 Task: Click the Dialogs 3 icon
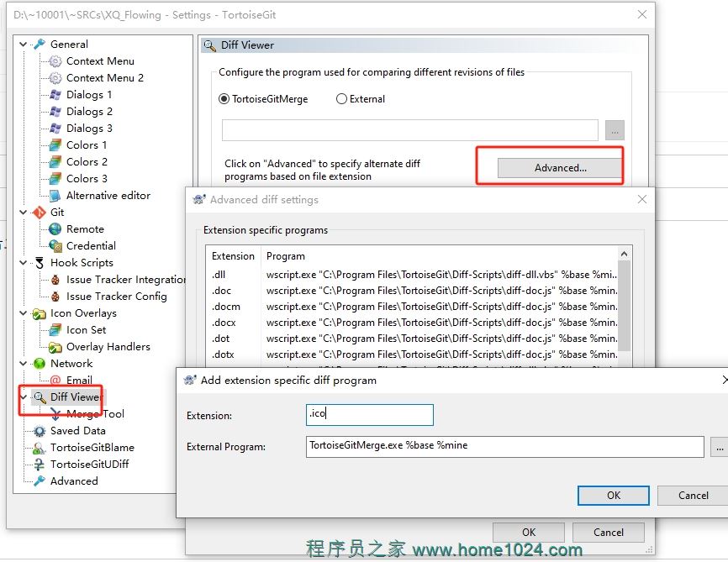pyautogui.click(x=55, y=128)
